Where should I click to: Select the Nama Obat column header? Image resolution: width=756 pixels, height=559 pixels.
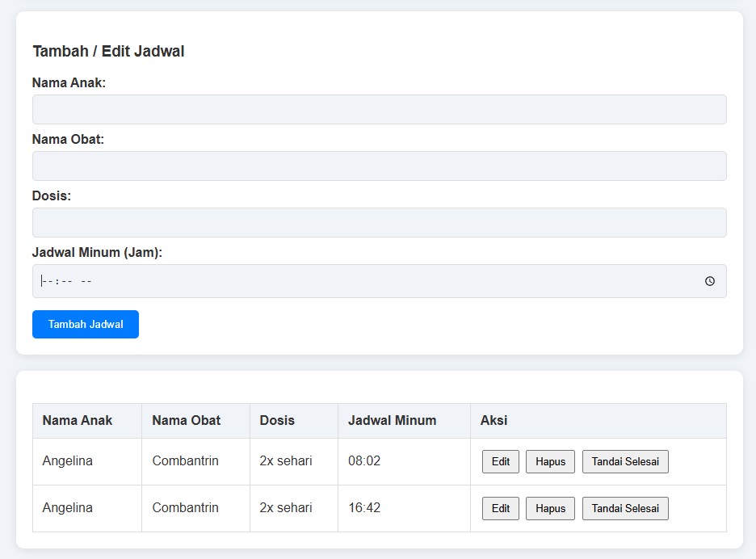click(x=195, y=421)
